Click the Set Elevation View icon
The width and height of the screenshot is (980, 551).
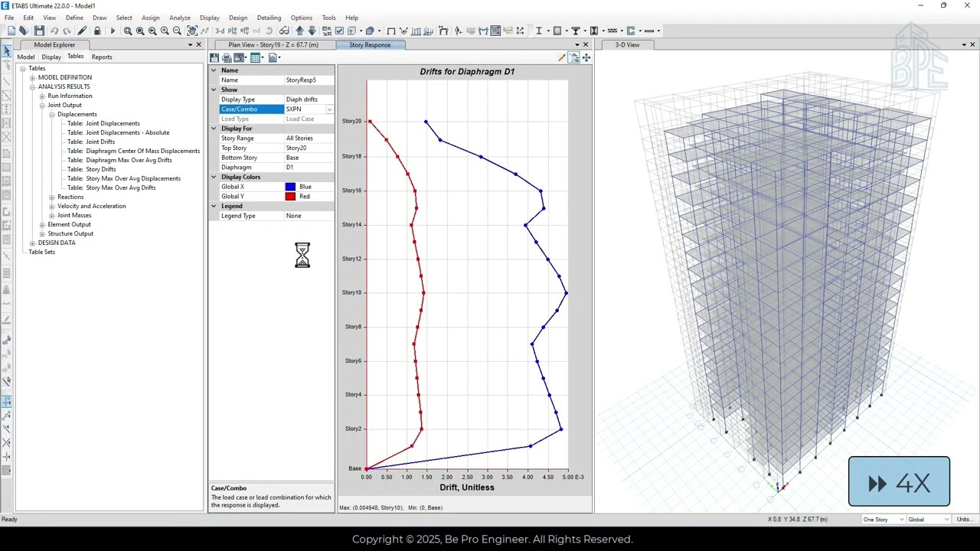pos(244,31)
